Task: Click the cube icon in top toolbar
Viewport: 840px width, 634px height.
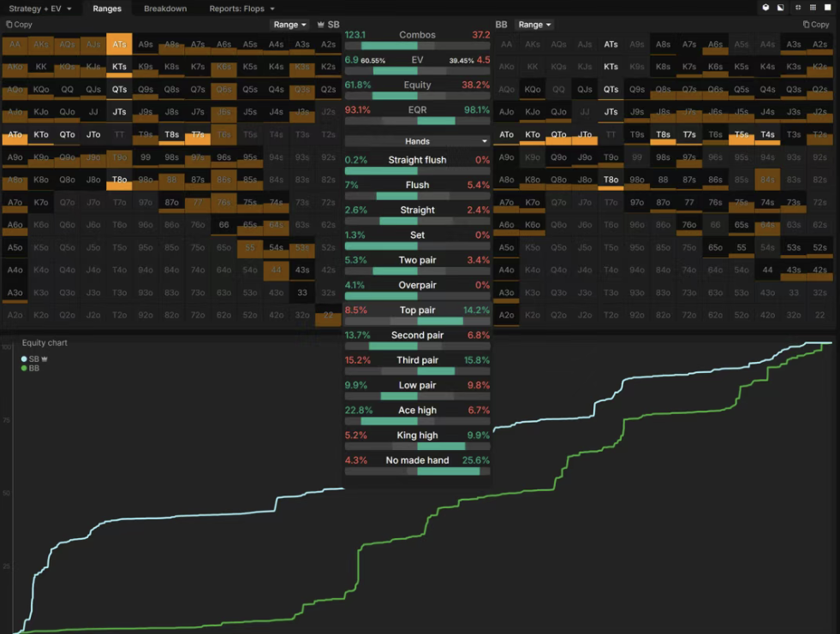Action: point(766,8)
